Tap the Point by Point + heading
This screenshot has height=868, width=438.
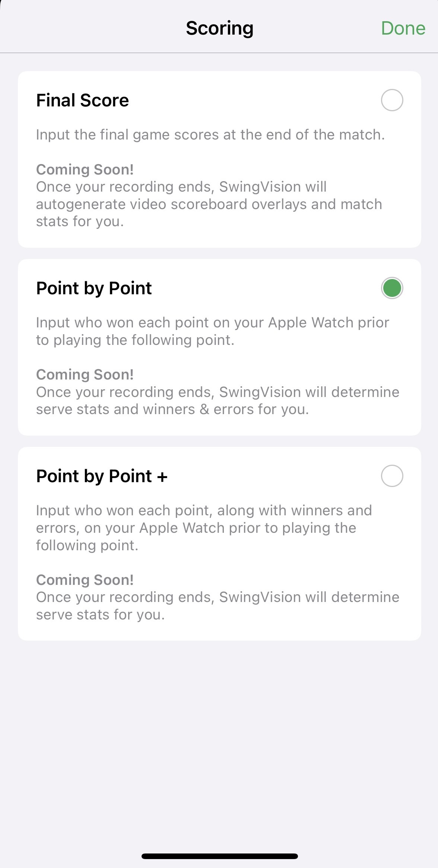coord(102,476)
